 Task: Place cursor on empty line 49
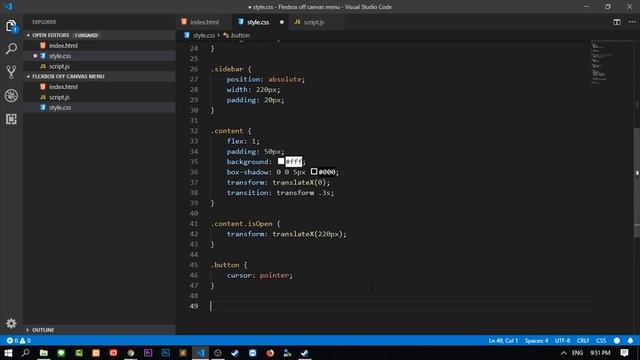coord(400,306)
